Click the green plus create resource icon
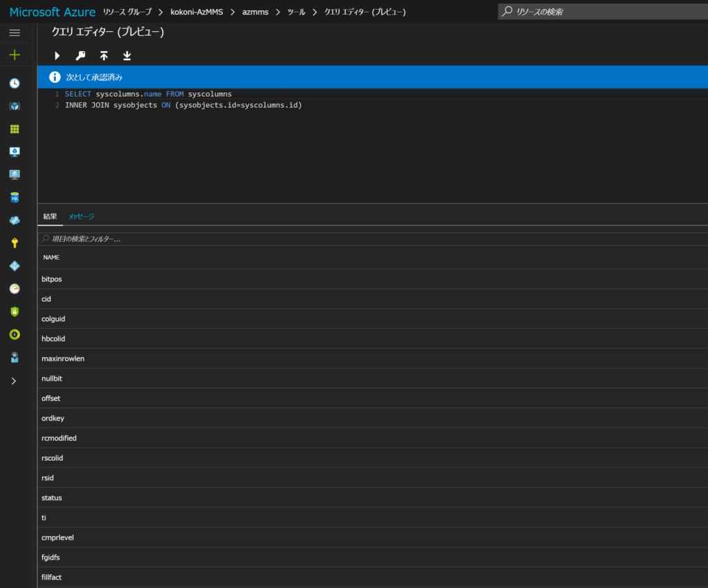 tap(15, 55)
